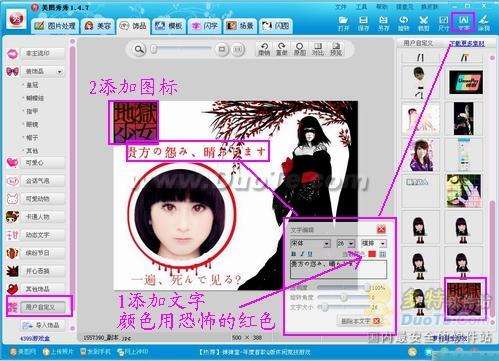Screen dimensions: 499x361
Task: Expand the 首饰品 category dropdown arrow
Action: point(59,72)
